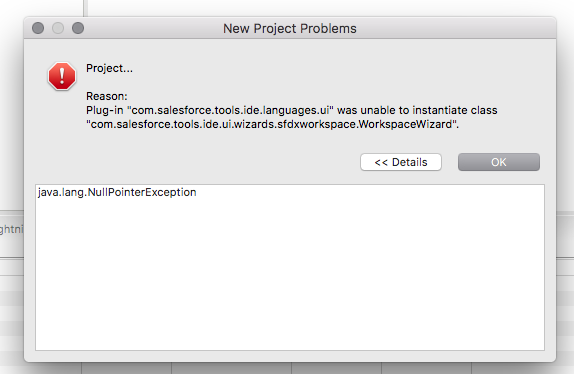Click the background window's vertical divider above the dialog
Viewport: 574px width, 374px height.
(x=85, y=8)
